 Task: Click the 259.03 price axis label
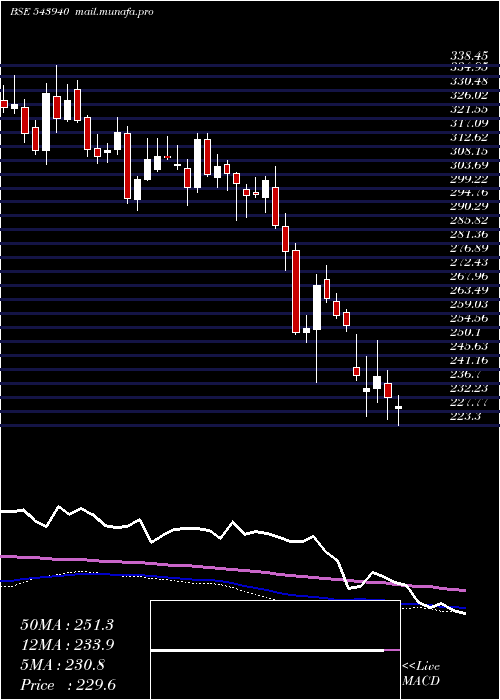(x=468, y=304)
